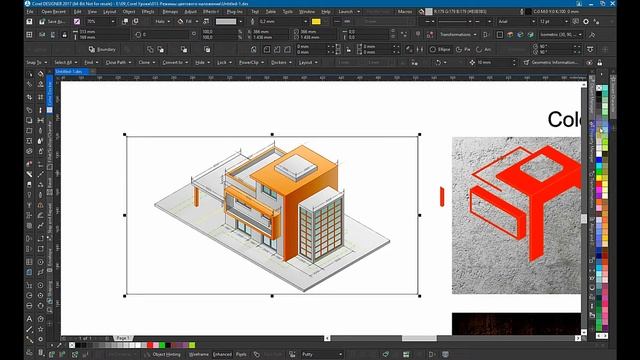Click the horizontal scrollbar thumb
Viewport: 640px width, 360px height.
point(419,338)
